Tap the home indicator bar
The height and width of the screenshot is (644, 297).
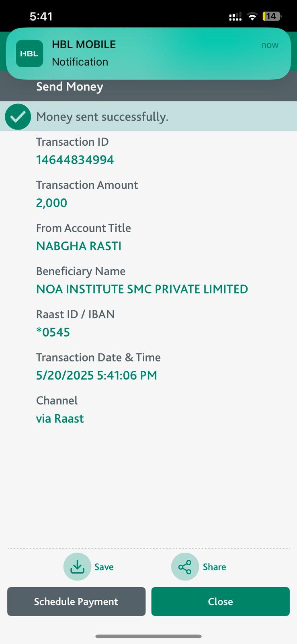148,636
